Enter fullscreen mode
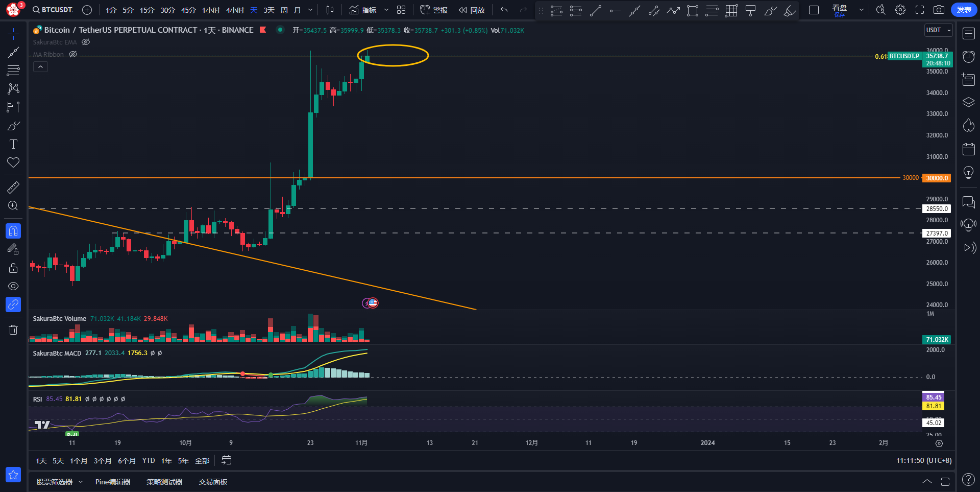This screenshot has width=980, height=492. click(920, 10)
